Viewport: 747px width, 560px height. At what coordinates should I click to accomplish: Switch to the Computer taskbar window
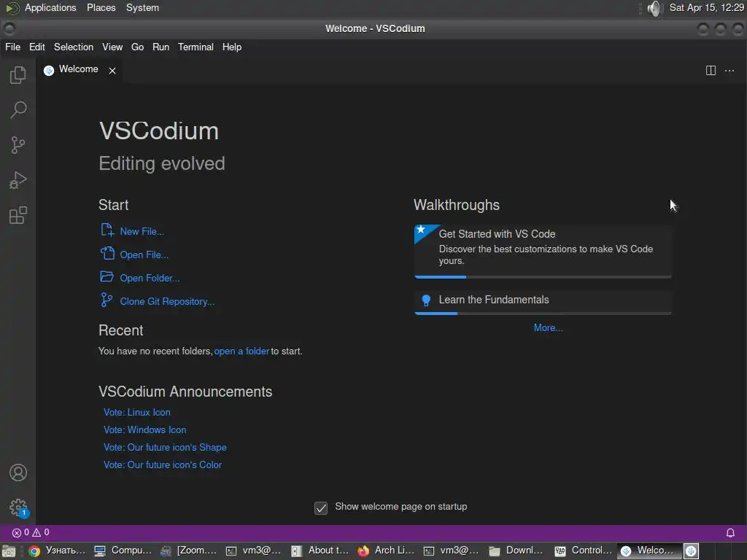coord(123,551)
